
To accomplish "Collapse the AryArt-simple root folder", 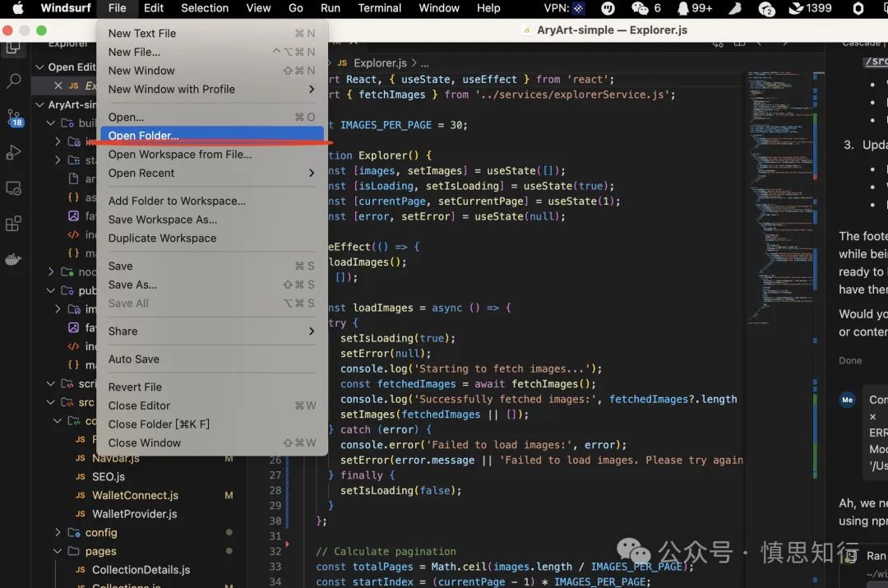I will point(39,104).
